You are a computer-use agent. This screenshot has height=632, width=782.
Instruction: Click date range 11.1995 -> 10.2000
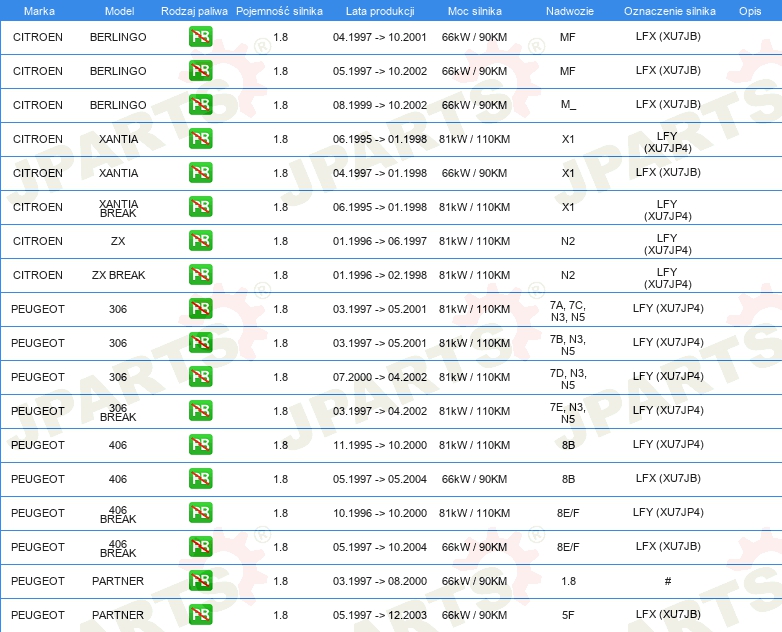[x=380, y=445]
